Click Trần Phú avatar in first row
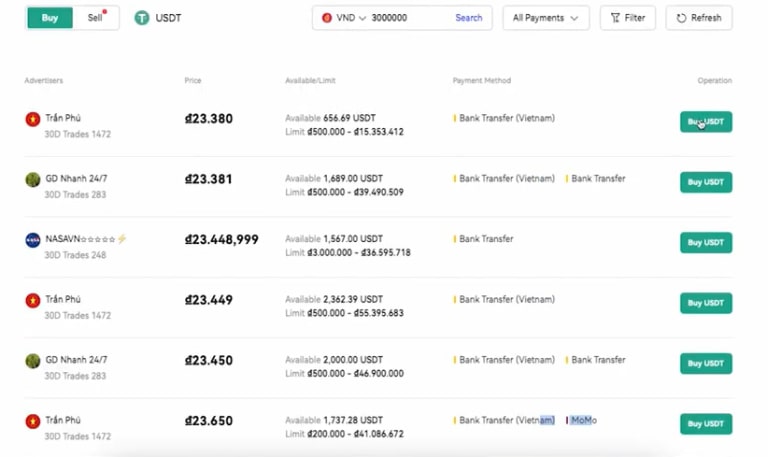Image resolution: width=768 pixels, height=457 pixels. [33, 120]
